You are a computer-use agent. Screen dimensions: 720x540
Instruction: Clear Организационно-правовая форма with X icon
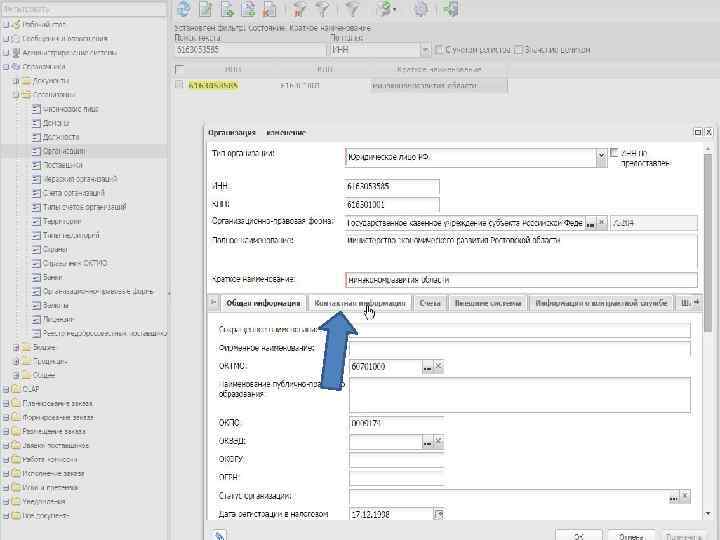pyautogui.click(x=602, y=223)
